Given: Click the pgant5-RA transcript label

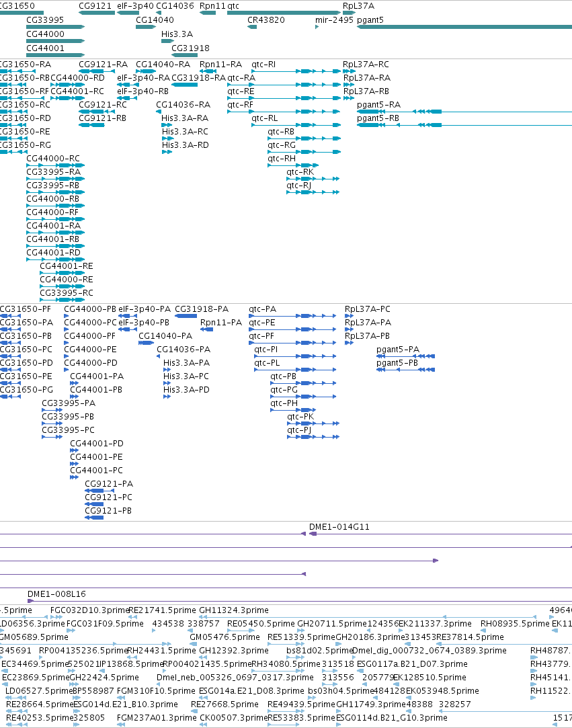Looking at the screenshot, I should (x=379, y=104).
